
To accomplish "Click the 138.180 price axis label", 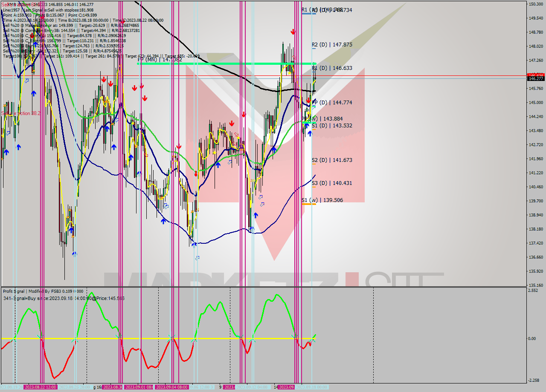I will point(535,229).
